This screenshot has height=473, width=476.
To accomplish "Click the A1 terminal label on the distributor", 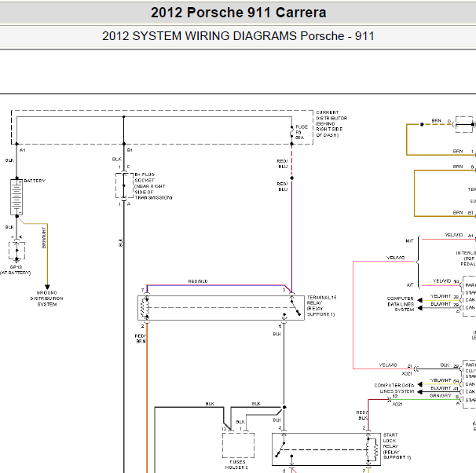I will (23, 150).
